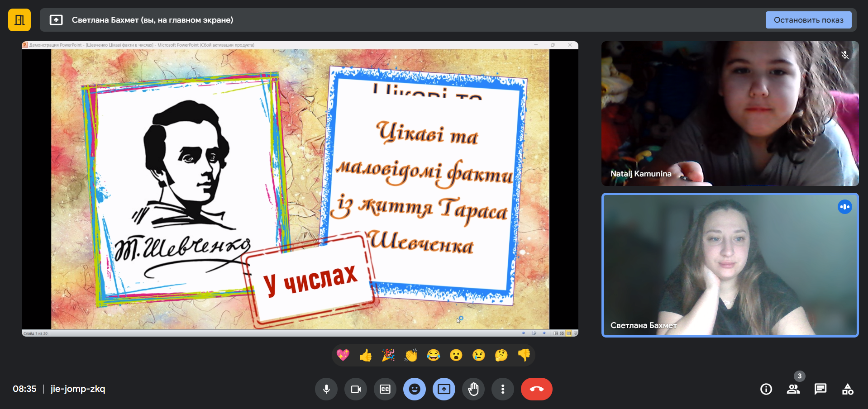Leave the call with red hang-up button
The width and height of the screenshot is (868, 409).
click(x=536, y=389)
